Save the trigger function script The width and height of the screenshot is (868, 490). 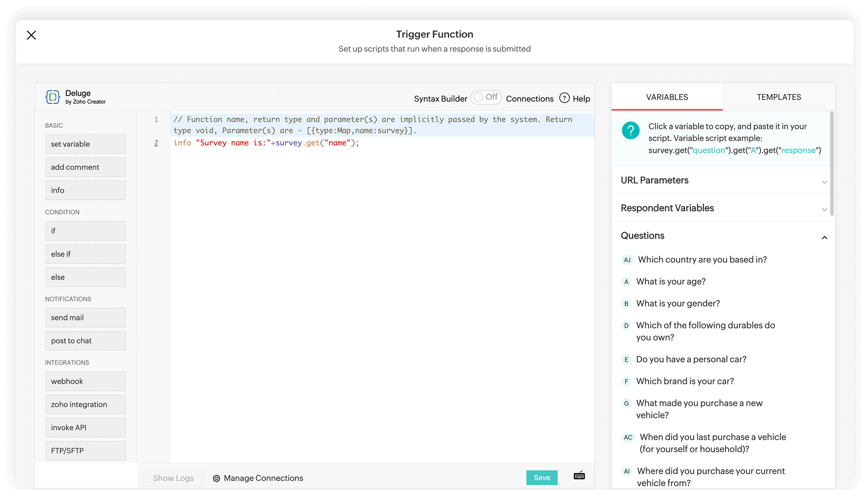point(542,477)
